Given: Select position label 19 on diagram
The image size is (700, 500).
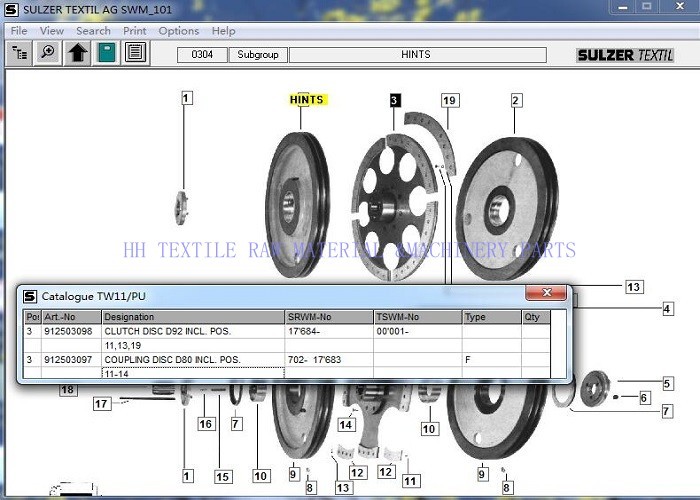Looking at the screenshot, I should (x=450, y=100).
